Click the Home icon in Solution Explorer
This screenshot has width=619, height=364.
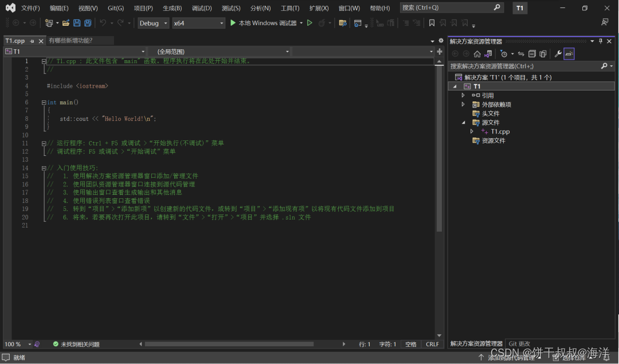tap(477, 54)
